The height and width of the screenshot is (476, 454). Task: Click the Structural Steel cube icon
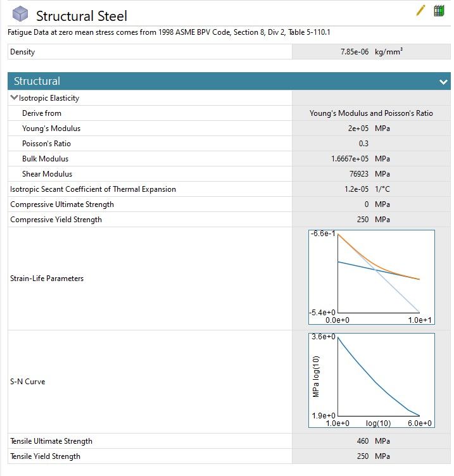(21, 15)
